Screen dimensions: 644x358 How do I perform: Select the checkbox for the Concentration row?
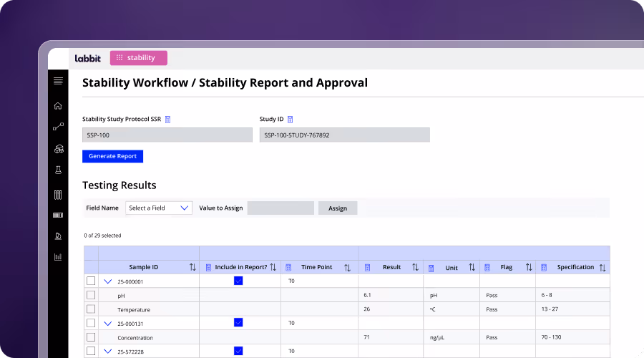tap(91, 337)
